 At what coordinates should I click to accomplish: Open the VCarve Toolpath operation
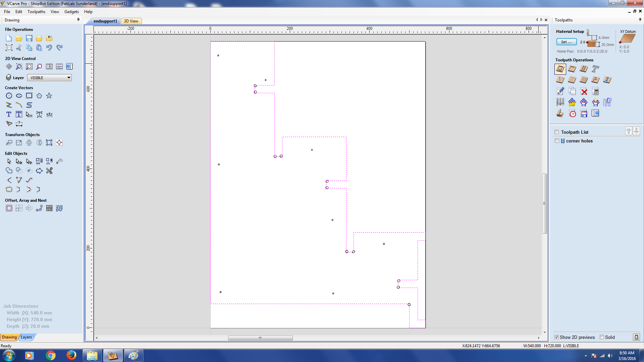560,80
